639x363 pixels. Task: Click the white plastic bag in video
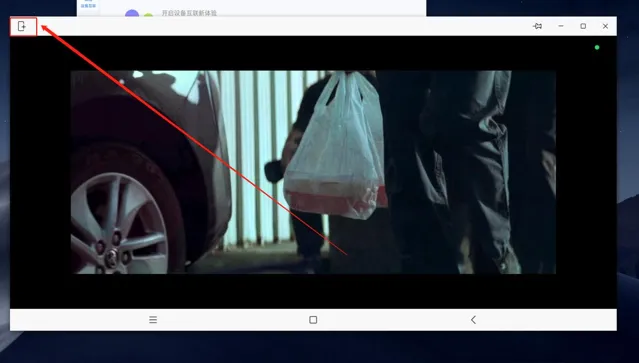(x=335, y=147)
